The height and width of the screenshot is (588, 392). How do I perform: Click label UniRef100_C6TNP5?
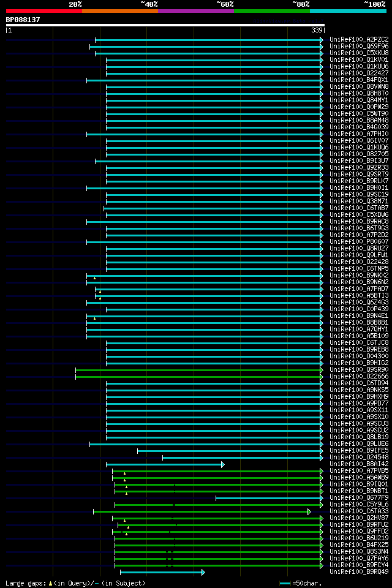[359, 269]
